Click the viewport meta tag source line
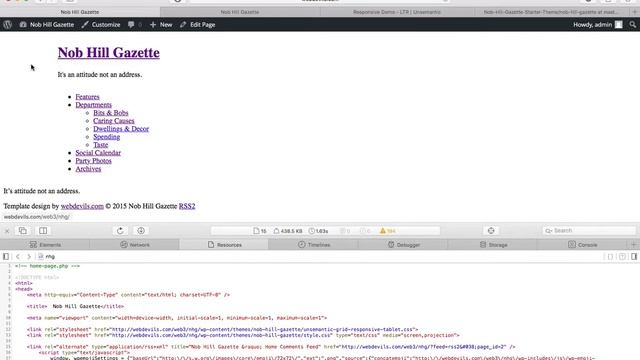The height and width of the screenshot is (360, 640). click(177, 318)
